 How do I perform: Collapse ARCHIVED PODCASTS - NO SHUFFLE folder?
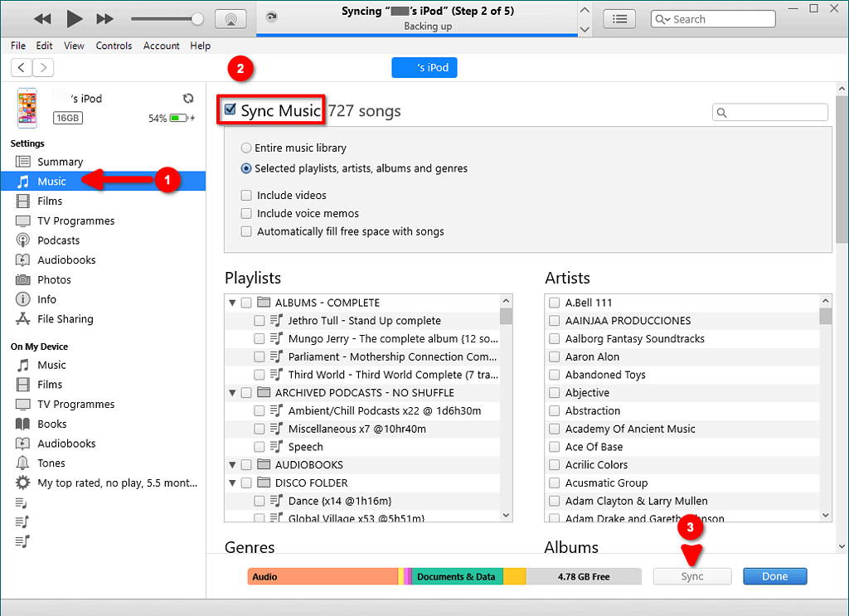232,393
